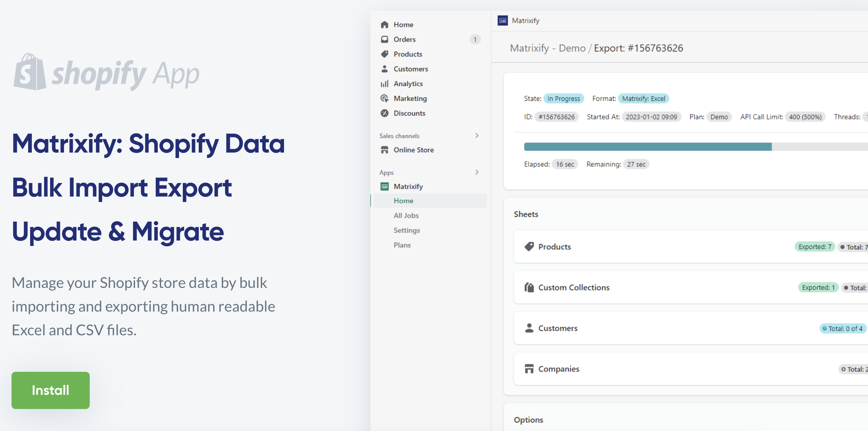Screen dimensions: 868x431
Task: Click the Customers person icon in sidebar
Action: click(x=384, y=69)
